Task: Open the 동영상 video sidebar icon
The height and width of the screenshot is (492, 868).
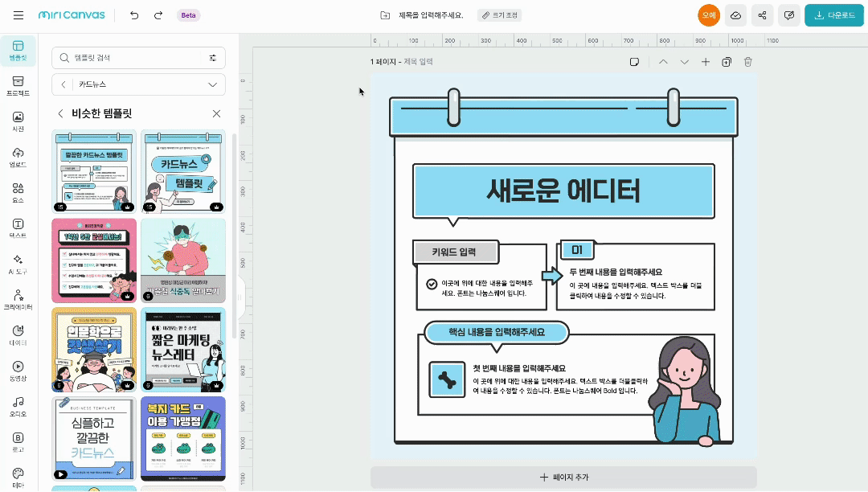Action: click(x=18, y=371)
